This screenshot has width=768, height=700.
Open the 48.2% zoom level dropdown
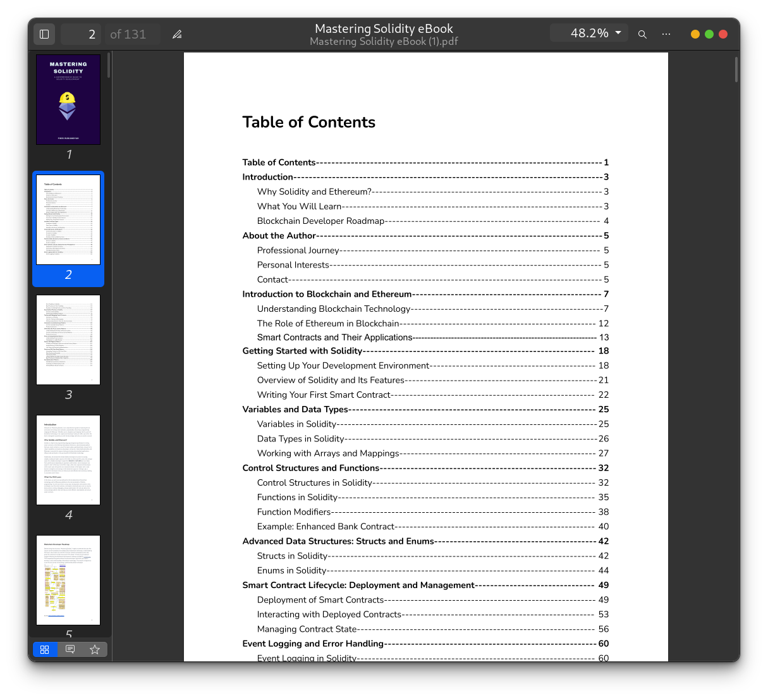pyautogui.click(x=588, y=33)
